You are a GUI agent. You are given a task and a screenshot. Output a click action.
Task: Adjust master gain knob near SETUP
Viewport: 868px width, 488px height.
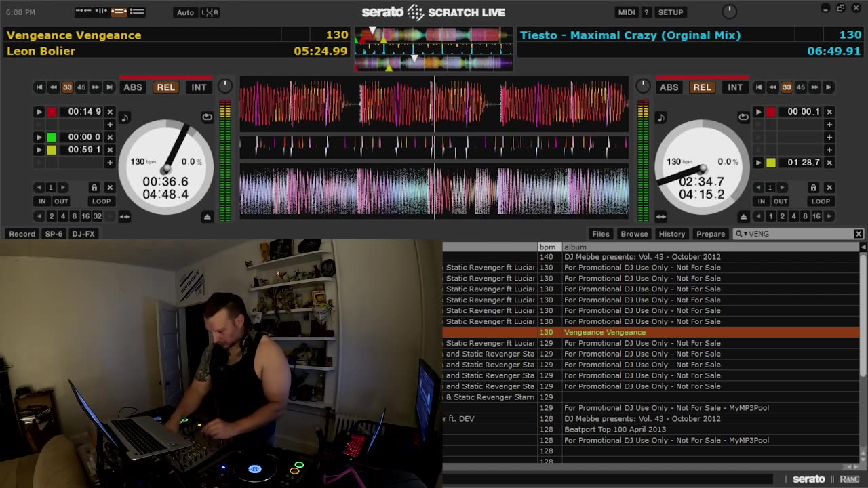point(730,12)
